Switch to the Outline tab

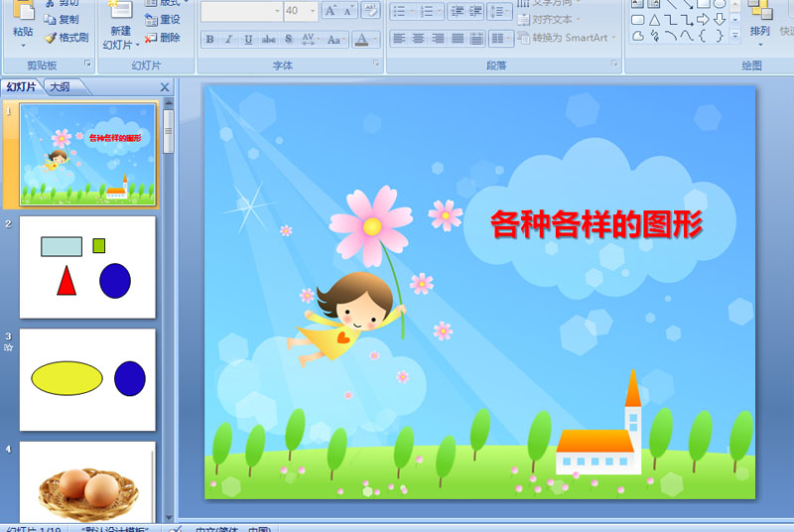(61, 87)
